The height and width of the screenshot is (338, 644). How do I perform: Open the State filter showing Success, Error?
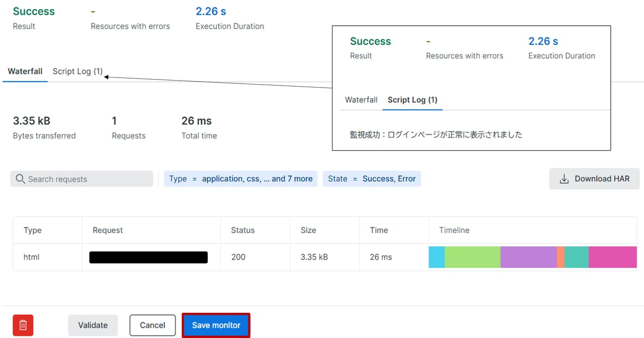coord(372,179)
